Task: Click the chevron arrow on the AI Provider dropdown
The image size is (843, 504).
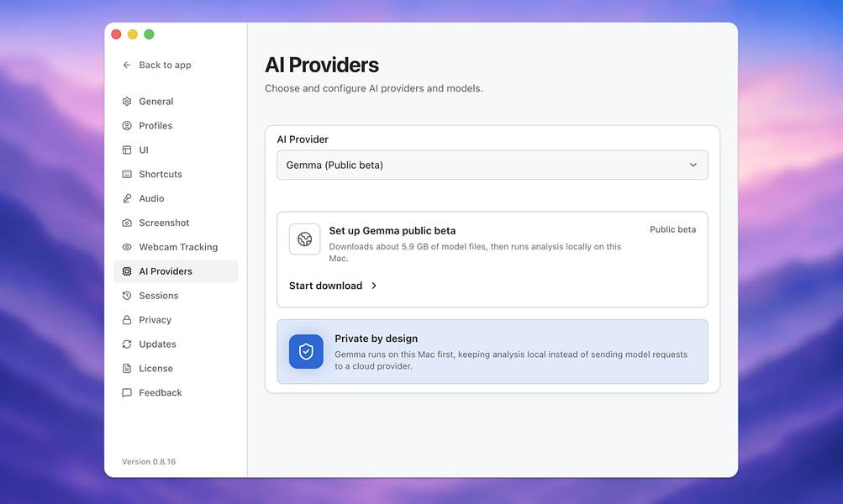Action: pyautogui.click(x=693, y=165)
